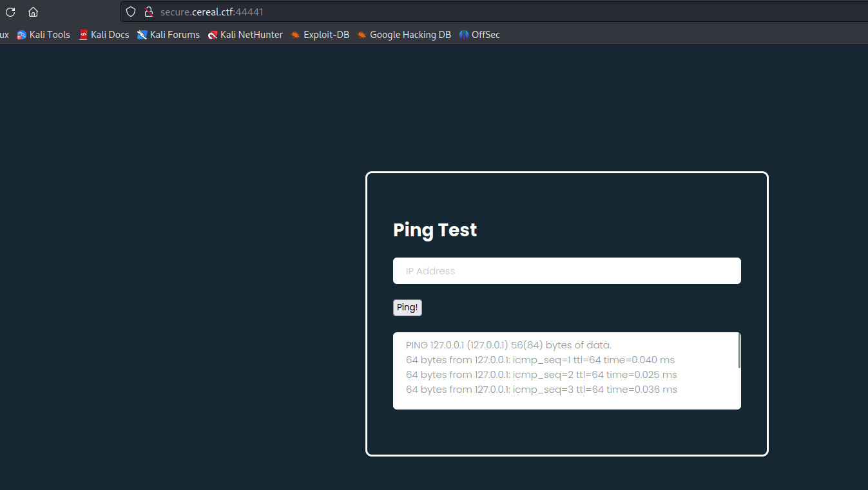This screenshot has height=490, width=868.
Task: Go to the browser home page
Action: click(34, 12)
